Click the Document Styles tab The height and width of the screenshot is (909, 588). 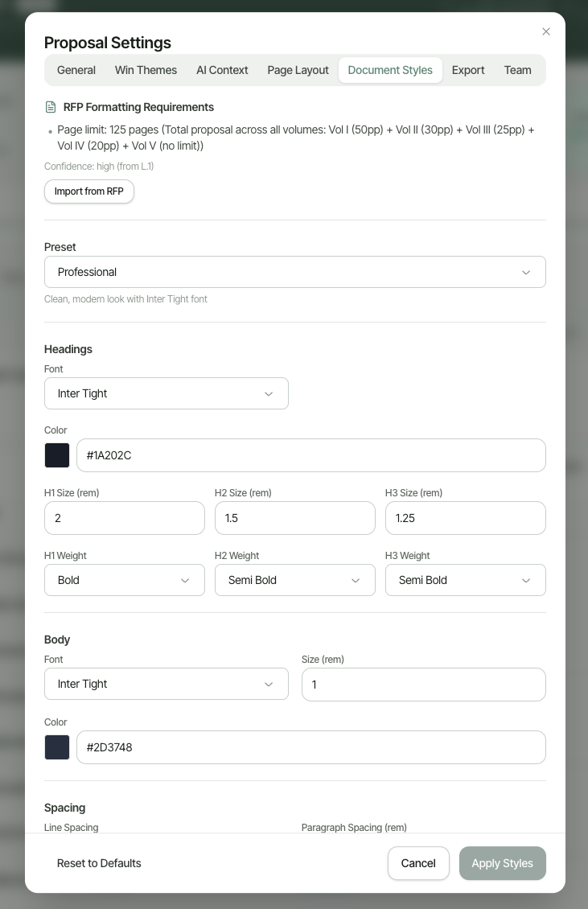tap(390, 70)
